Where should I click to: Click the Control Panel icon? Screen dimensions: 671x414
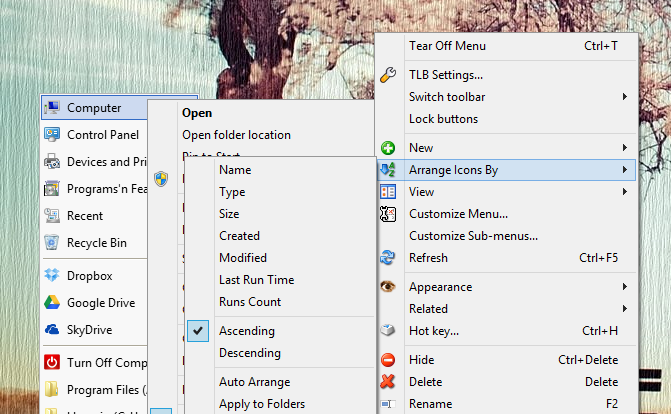[x=52, y=135]
